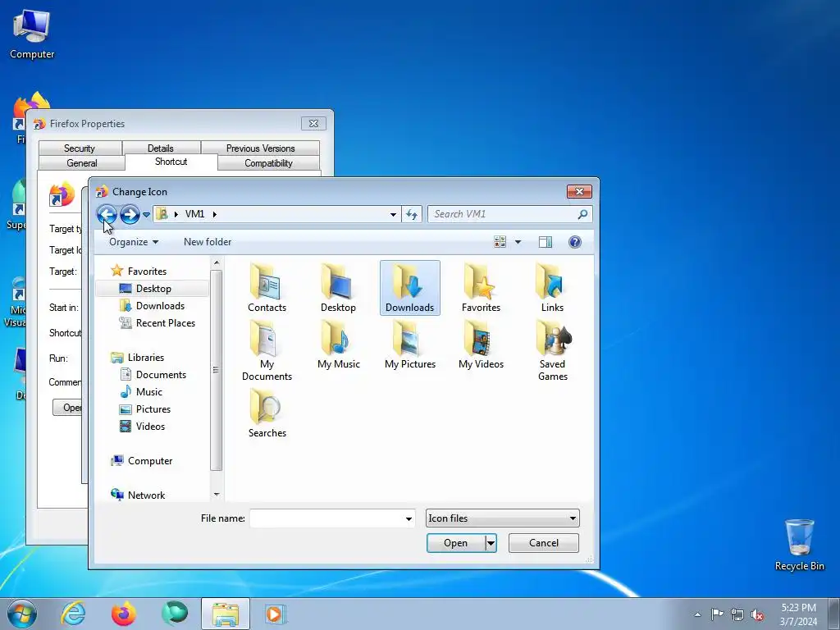Open General tab in Firefox Properties

click(82, 163)
